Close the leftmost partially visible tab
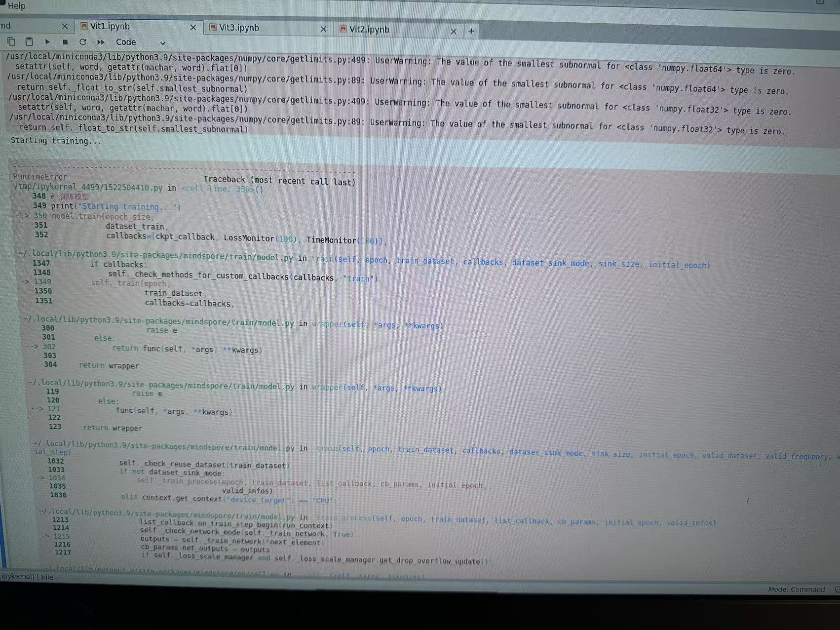 coord(65,26)
